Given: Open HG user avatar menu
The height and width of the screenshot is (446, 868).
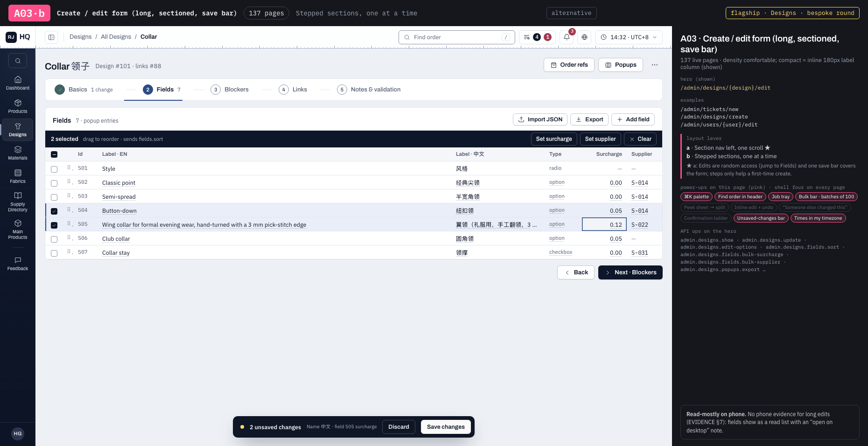Looking at the screenshot, I should point(18,433).
